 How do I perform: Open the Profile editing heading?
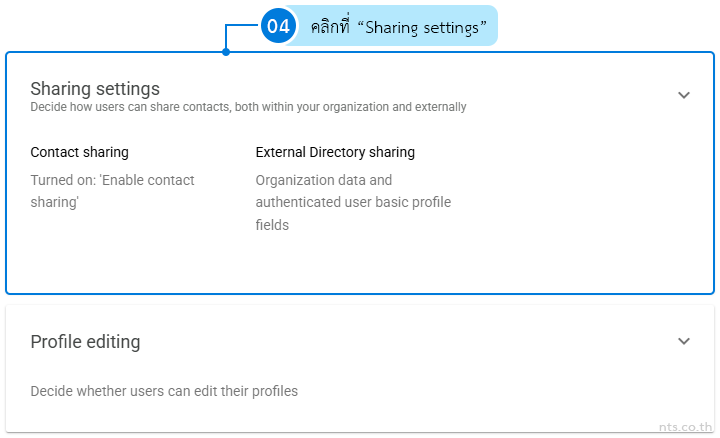point(85,342)
